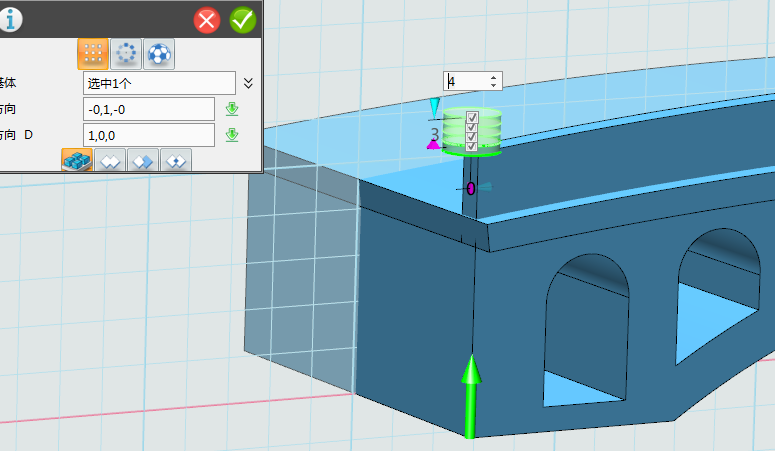
Task: Click the rightmost overlapping diamonds boolean option
Action: pyautogui.click(x=176, y=160)
